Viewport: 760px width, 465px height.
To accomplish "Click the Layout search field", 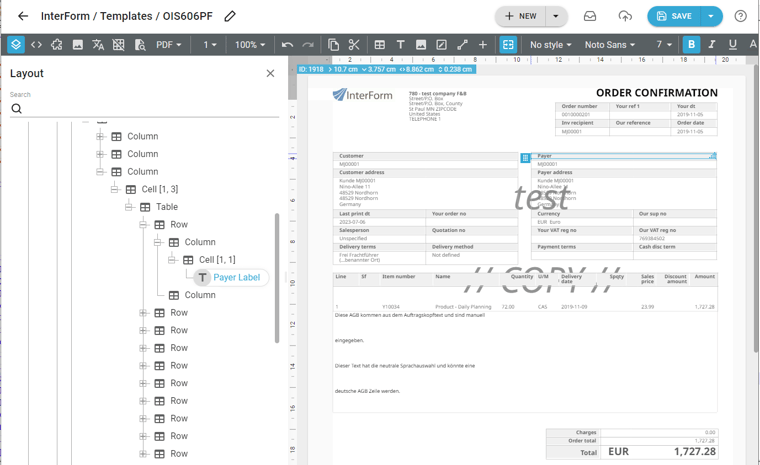I will 144,109.
